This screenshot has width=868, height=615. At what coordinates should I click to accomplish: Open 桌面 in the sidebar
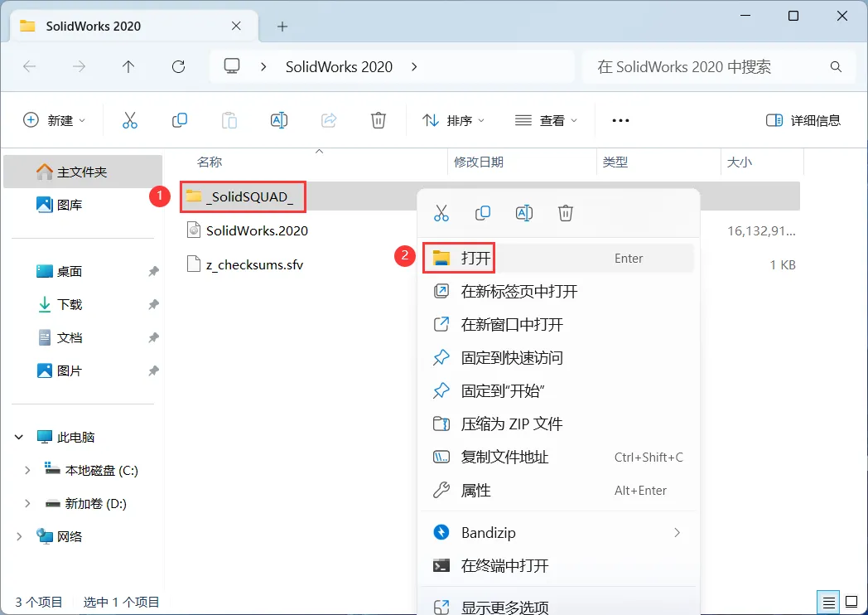(83, 272)
